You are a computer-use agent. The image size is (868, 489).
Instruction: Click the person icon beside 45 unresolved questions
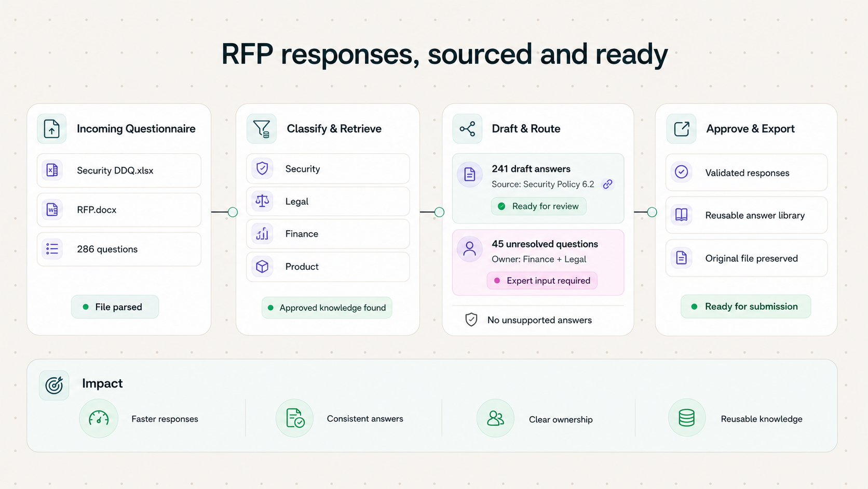click(x=469, y=249)
